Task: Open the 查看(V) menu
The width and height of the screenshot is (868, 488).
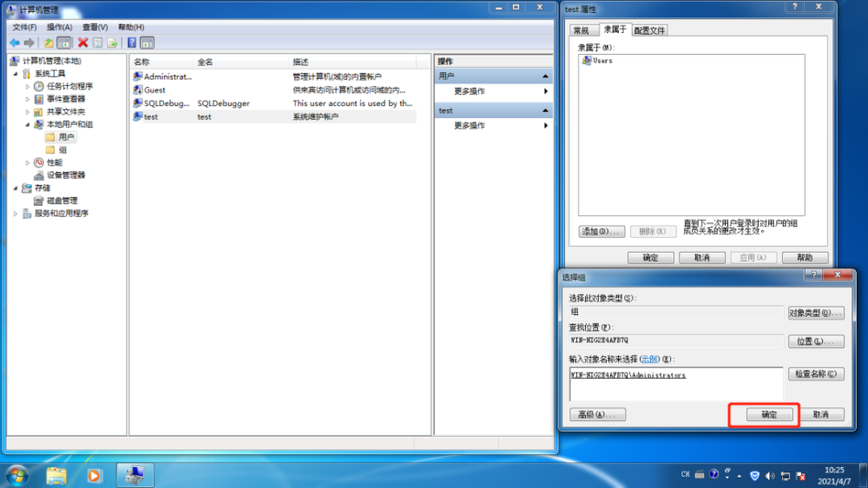Action: 95,27
